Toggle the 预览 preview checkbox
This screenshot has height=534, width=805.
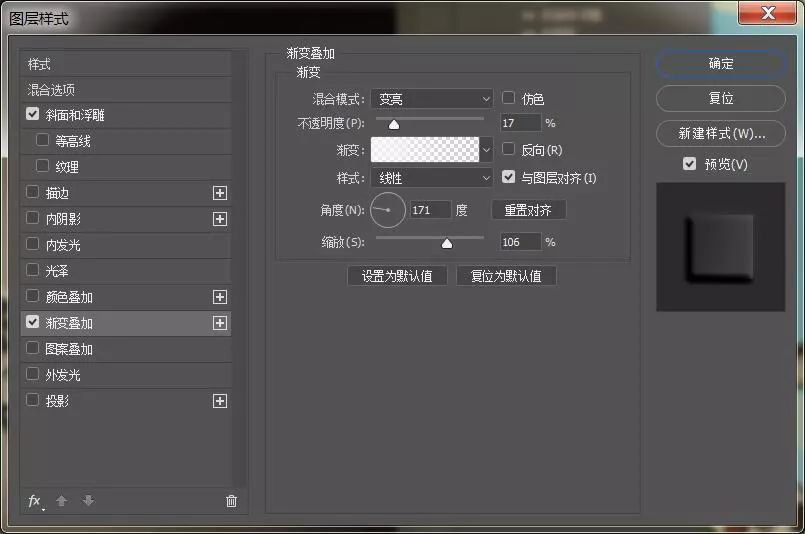coord(689,164)
